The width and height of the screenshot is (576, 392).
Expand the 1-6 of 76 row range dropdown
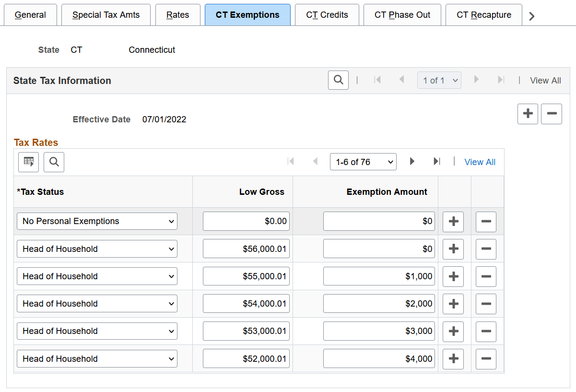point(363,162)
